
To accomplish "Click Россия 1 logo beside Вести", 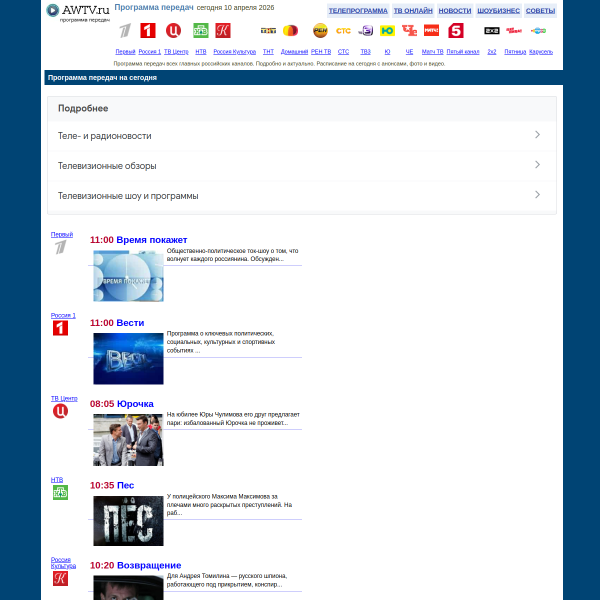I will pyautogui.click(x=60, y=328).
